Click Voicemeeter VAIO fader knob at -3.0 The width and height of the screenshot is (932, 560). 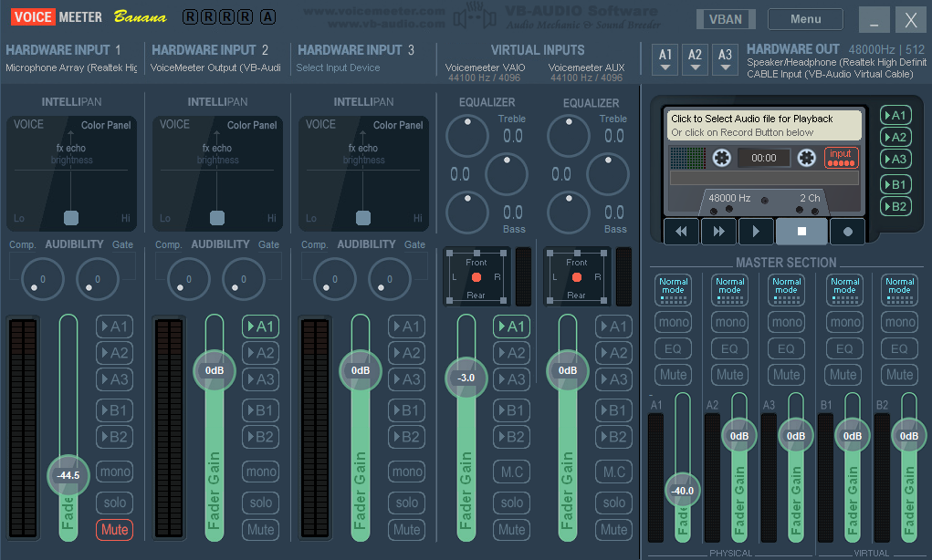coord(466,378)
